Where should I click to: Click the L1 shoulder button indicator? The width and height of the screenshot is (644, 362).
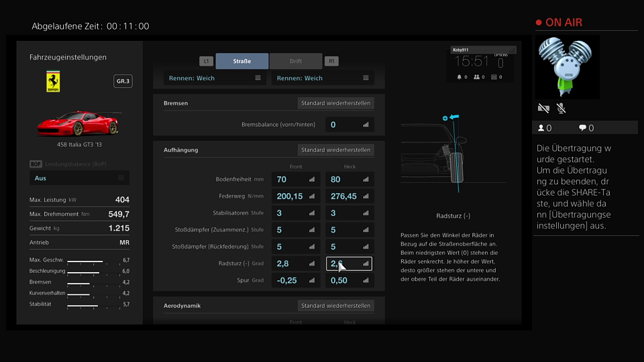[x=206, y=61]
